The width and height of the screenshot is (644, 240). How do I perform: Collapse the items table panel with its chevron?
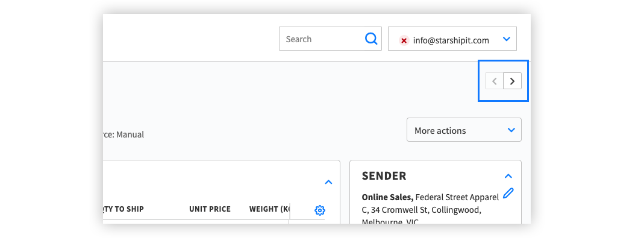point(328,182)
